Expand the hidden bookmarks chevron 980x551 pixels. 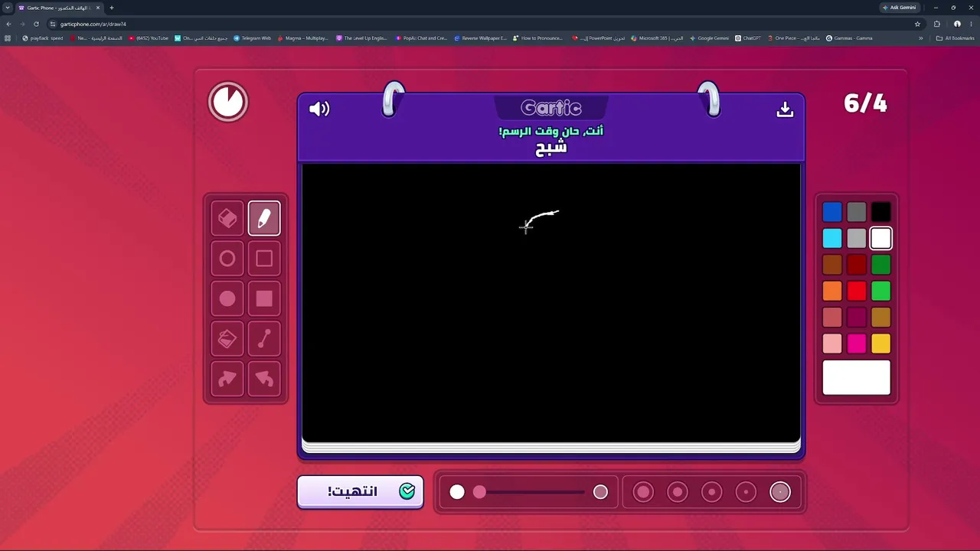click(x=921, y=38)
